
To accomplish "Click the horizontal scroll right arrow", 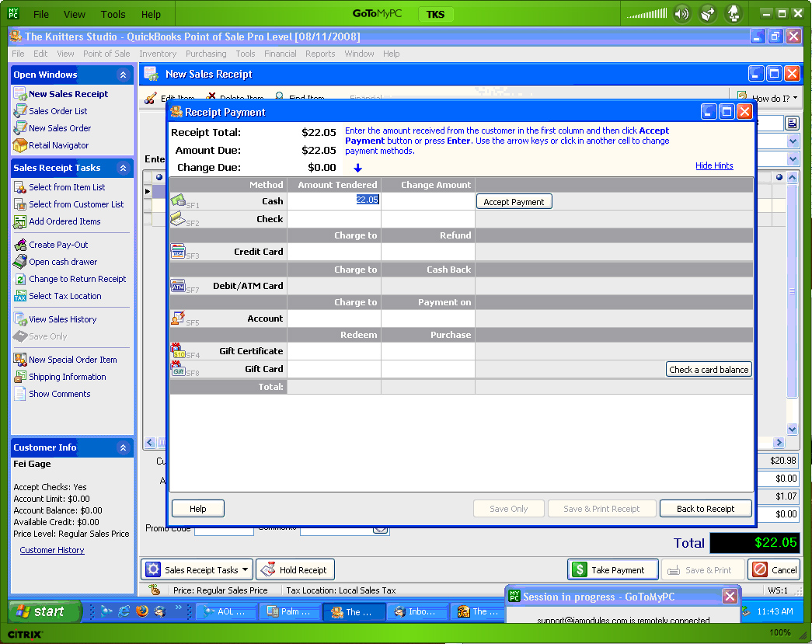I will pos(779,443).
